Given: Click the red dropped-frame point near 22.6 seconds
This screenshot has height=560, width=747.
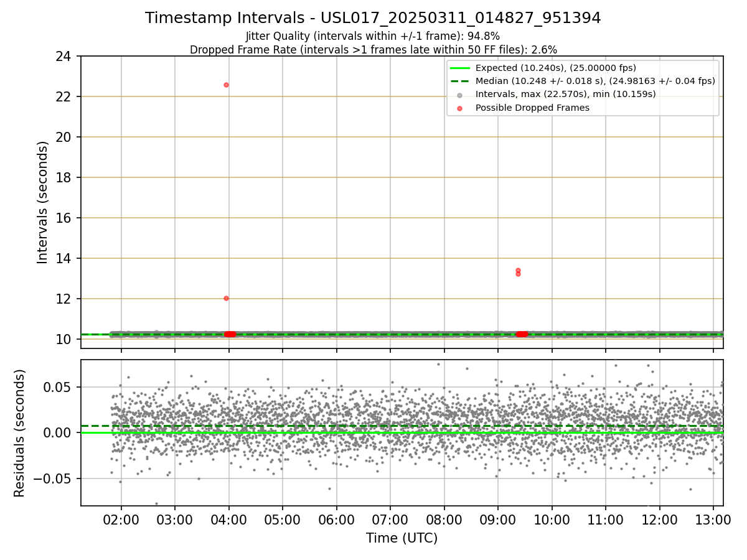Looking at the screenshot, I should pos(226,85).
